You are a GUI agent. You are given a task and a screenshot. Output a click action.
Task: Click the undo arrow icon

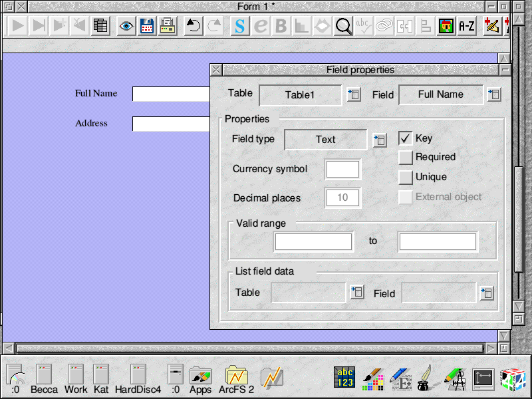(193, 26)
